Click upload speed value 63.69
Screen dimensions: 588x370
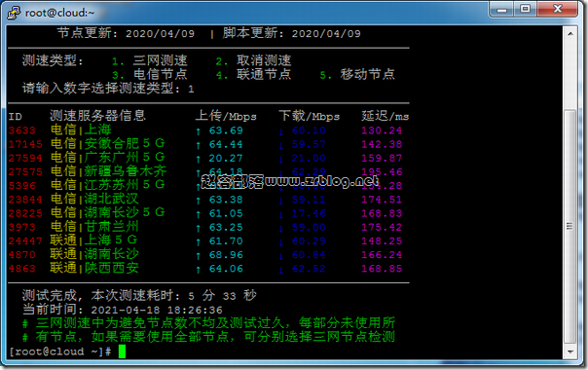click(x=226, y=130)
